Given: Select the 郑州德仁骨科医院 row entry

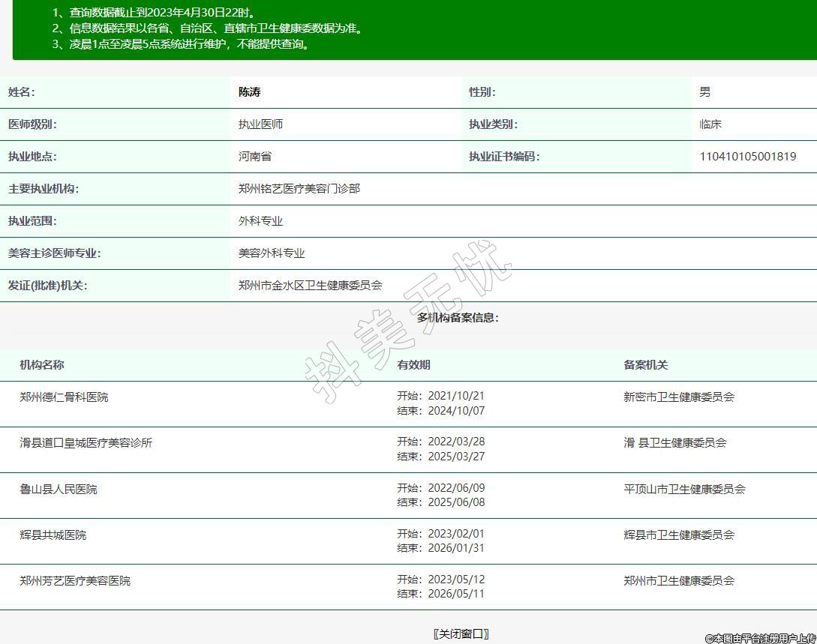Looking at the screenshot, I should [64, 397].
